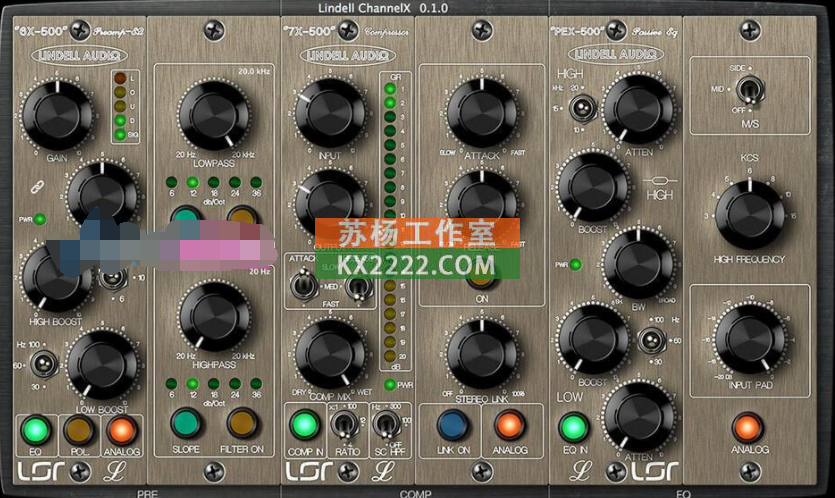Click the BW bandwidth knob
This screenshot has width=835, height=498.
tap(638, 264)
